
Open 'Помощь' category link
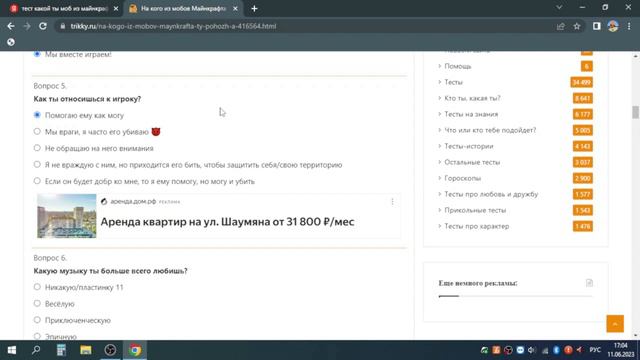pos(458,66)
